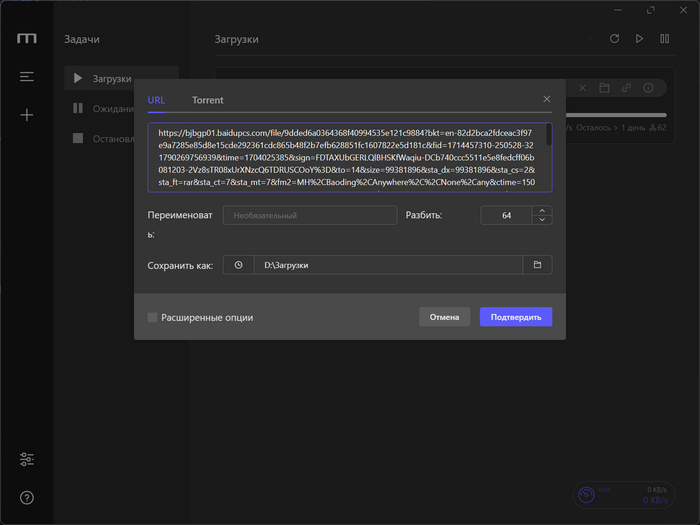The height and width of the screenshot is (525, 700).
Task: Increase the Разбить split count
Action: (542, 211)
